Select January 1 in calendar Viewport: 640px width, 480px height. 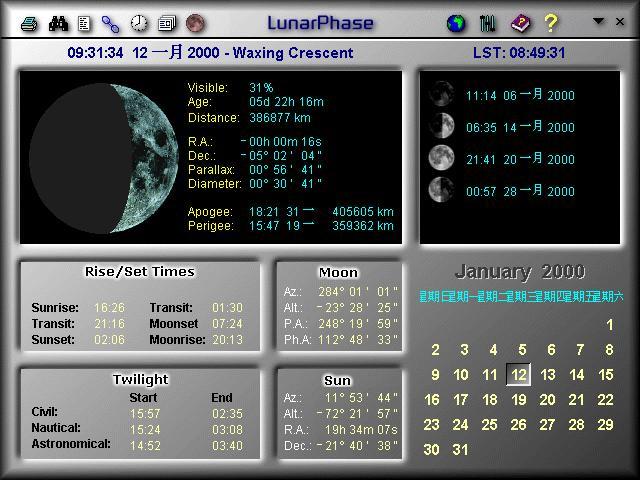click(609, 325)
